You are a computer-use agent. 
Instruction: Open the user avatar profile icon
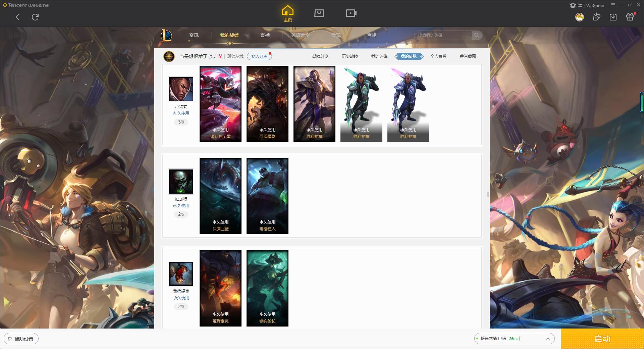click(579, 17)
